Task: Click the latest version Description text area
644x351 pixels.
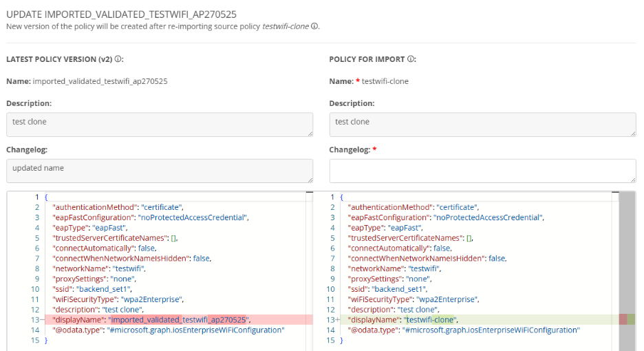Action: (158, 125)
